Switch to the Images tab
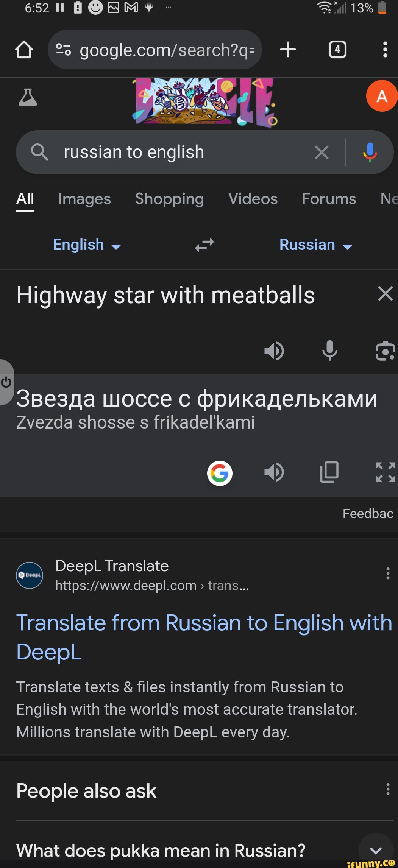Image resolution: width=398 pixels, height=868 pixels. [x=84, y=199]
